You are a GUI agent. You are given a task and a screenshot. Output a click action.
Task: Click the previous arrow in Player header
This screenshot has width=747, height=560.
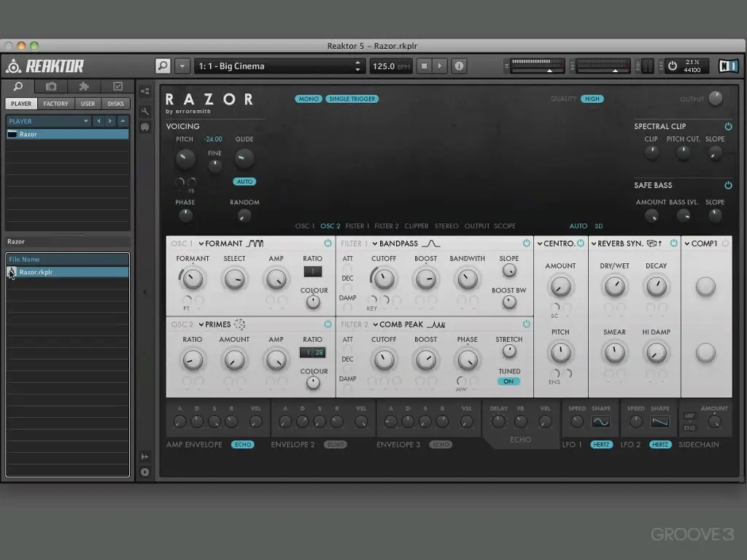coord(98,121)
